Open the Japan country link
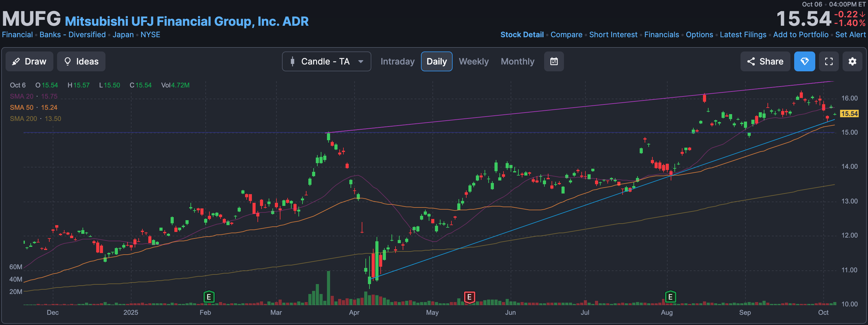868x325 pixels. (x=123, y=35)
